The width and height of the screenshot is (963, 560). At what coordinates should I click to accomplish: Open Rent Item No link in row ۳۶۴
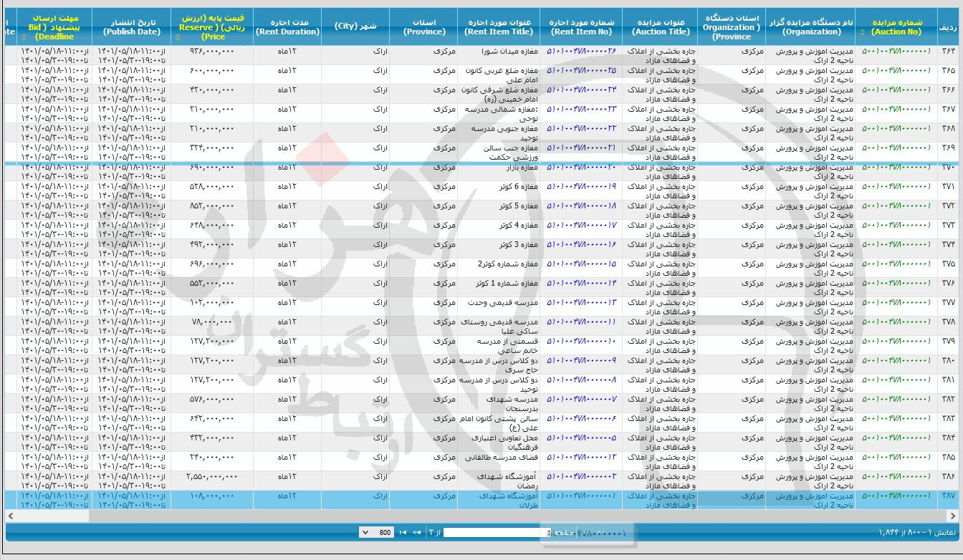click(581, 51)
